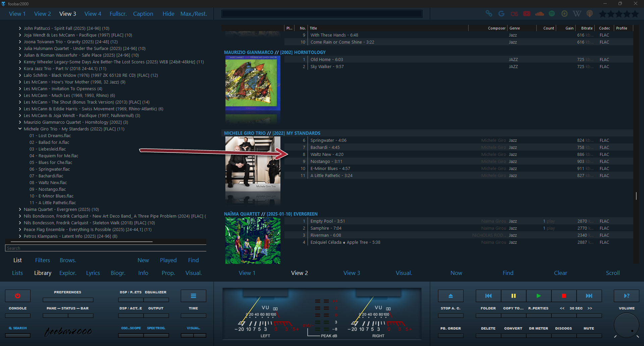
Task: Click the random playback button above Volume
Action: pyautogui.click(x=627, y=296)
